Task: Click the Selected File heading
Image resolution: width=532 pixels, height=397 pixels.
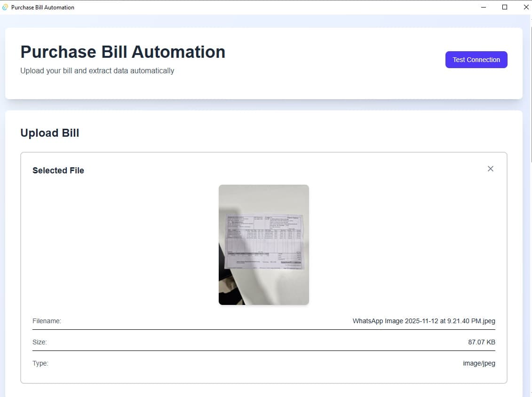Action: [x=58, y=171]
